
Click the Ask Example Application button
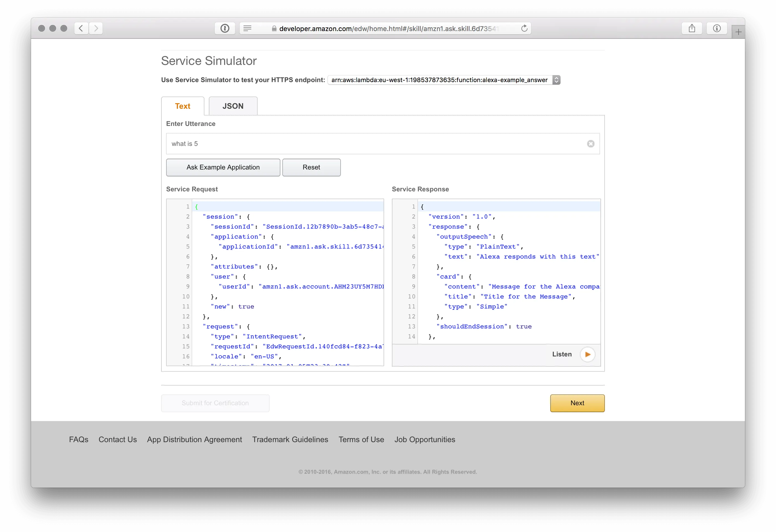point(223,167)
